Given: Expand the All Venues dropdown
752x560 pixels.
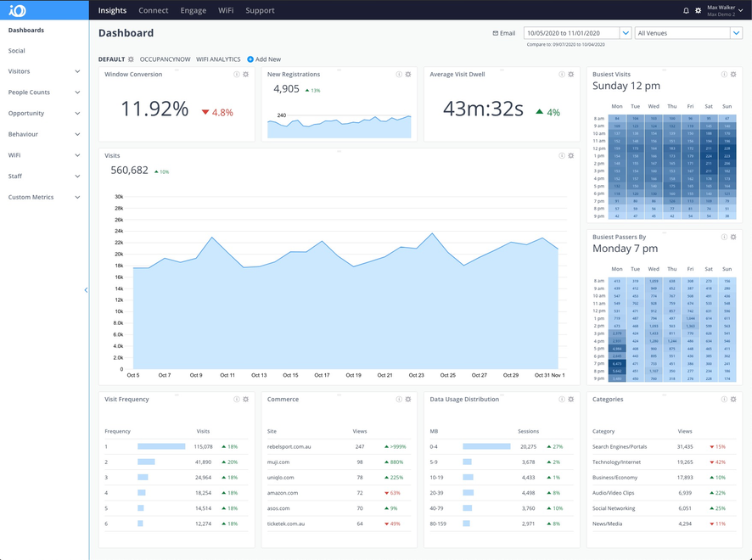Looking at the screenshot, I should pyautogui.click(x=737, y=32).
